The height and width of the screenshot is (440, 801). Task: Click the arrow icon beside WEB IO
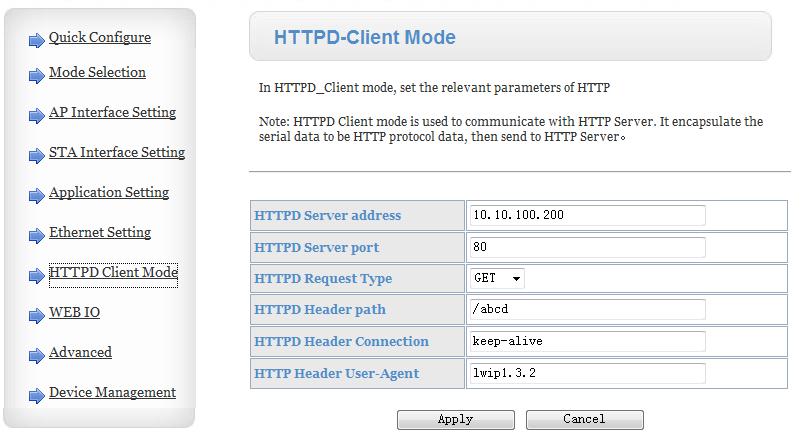[37, 315]
